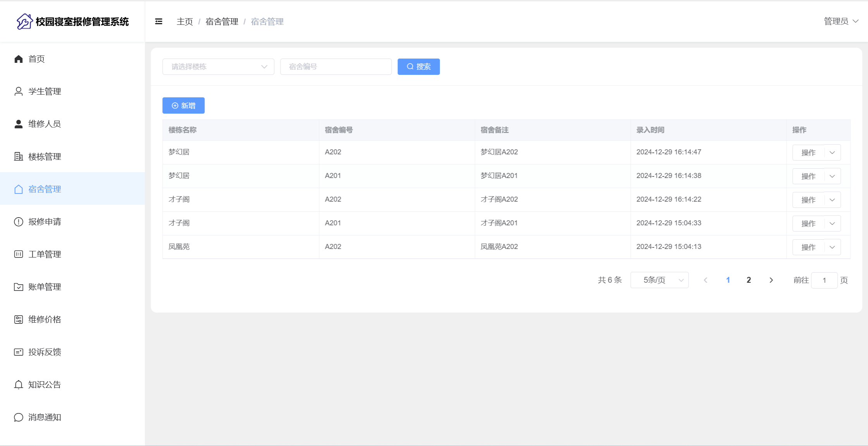Click the next page arrow in pagination
The height and width of the screenshot is (446, 868).
tap(771, 280)
